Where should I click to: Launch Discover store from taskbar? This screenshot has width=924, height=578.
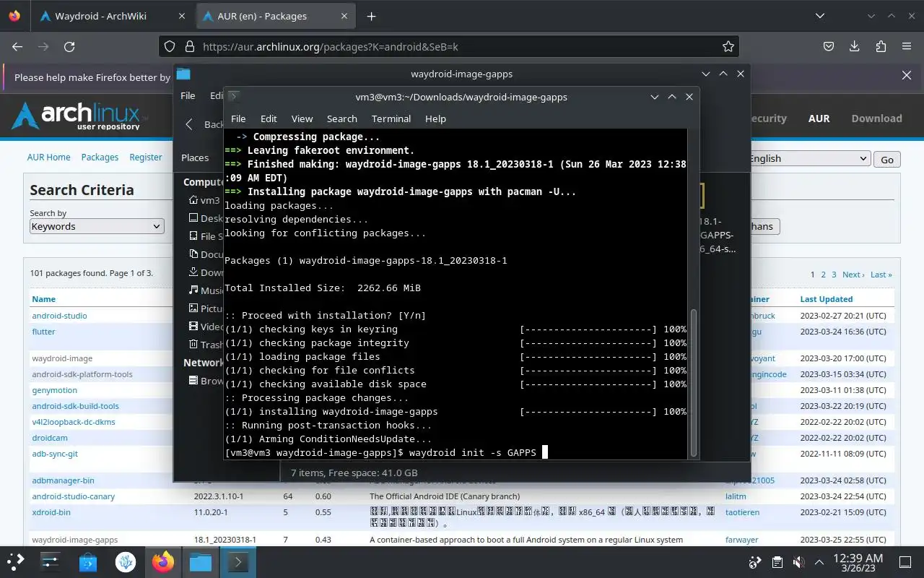88,561
